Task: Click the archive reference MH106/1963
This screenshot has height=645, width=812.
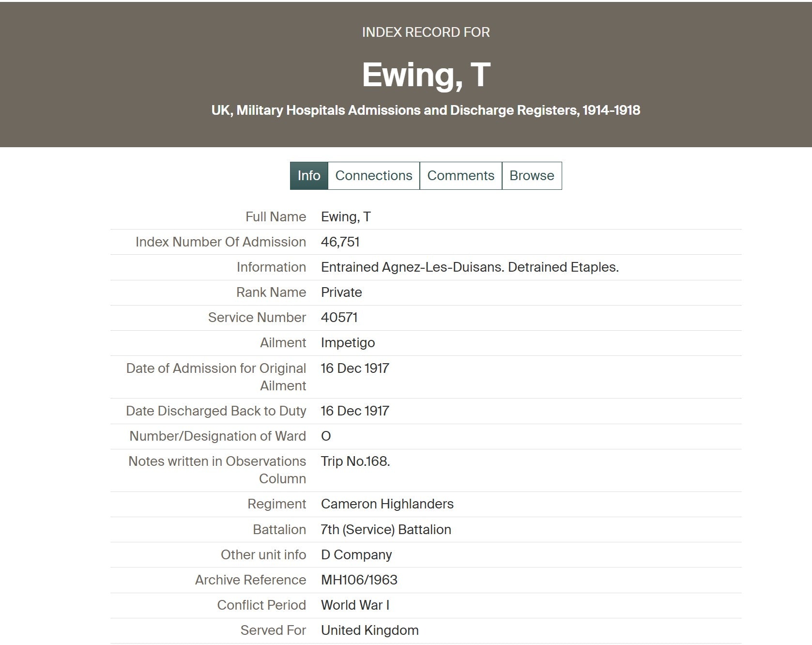Action: coord(359,580)
